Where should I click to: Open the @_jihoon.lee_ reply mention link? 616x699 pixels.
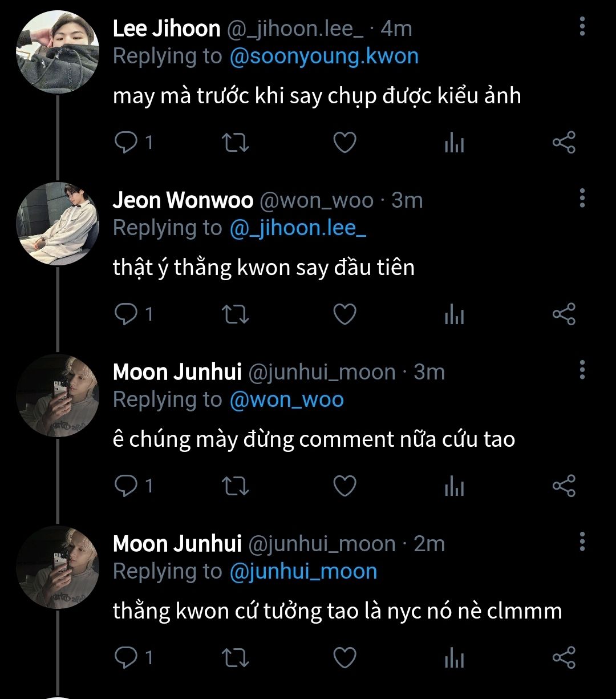298,228
